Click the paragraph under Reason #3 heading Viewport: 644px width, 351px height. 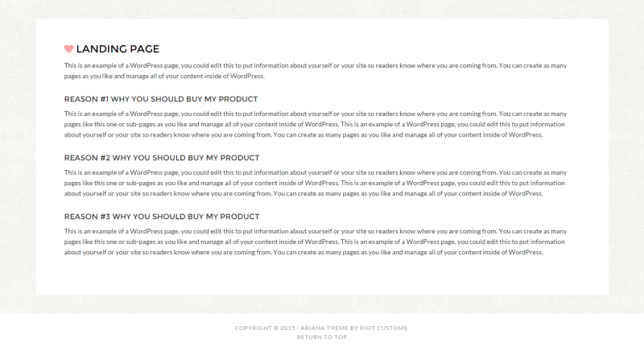click(316, 242)
